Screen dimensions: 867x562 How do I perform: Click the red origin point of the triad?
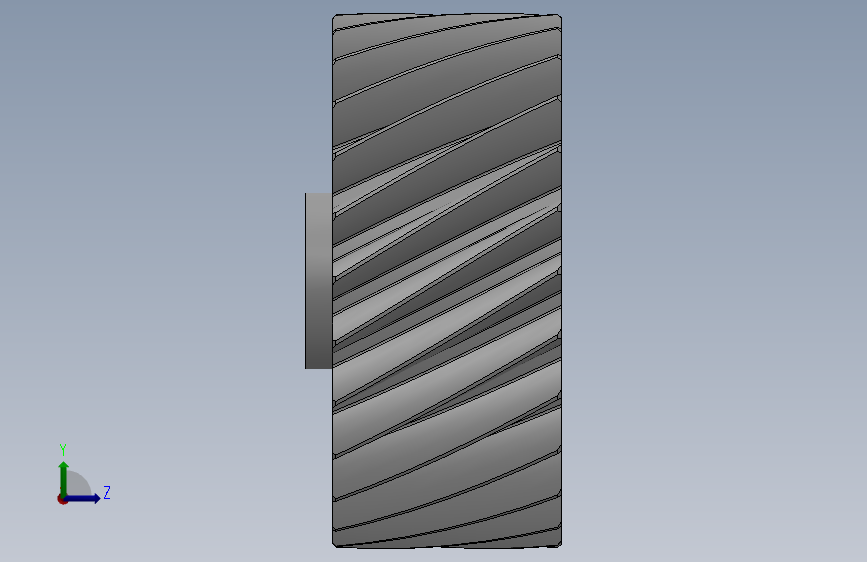[62, 499]
